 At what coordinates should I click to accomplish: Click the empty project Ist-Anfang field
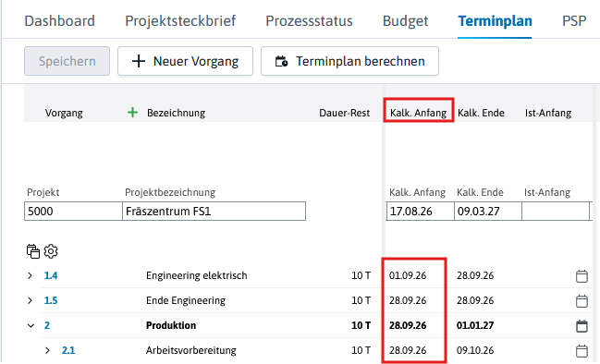(556, 211)
